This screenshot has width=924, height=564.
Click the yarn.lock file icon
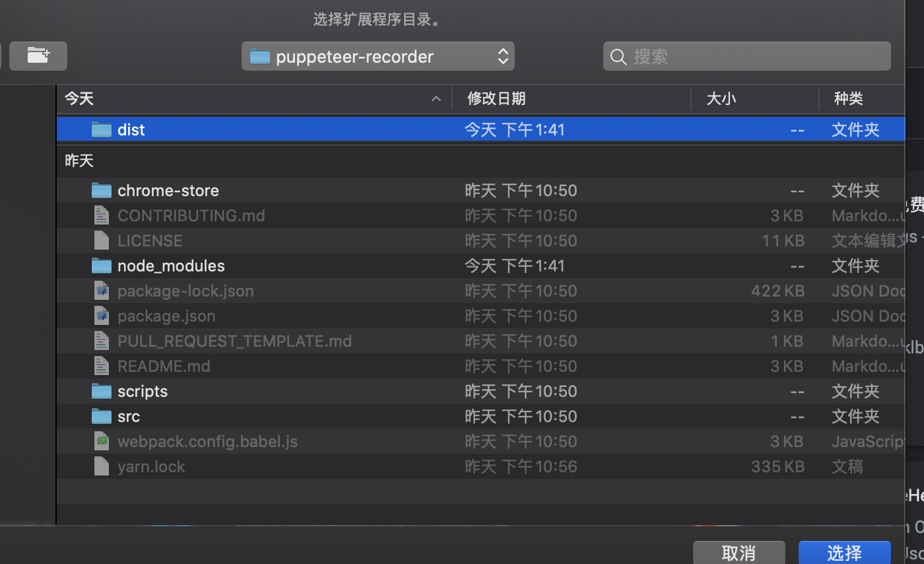[x=101, y=466]
